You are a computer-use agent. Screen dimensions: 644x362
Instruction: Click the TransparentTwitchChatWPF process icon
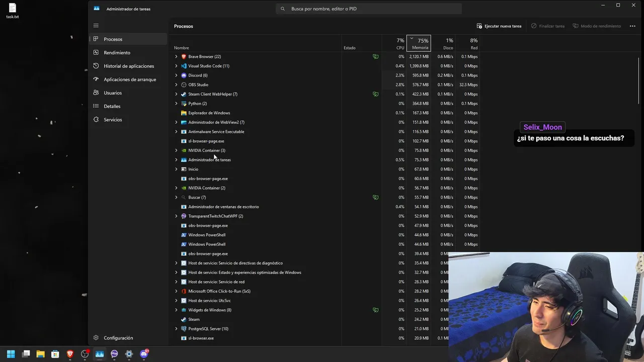[x=184, y=216]
